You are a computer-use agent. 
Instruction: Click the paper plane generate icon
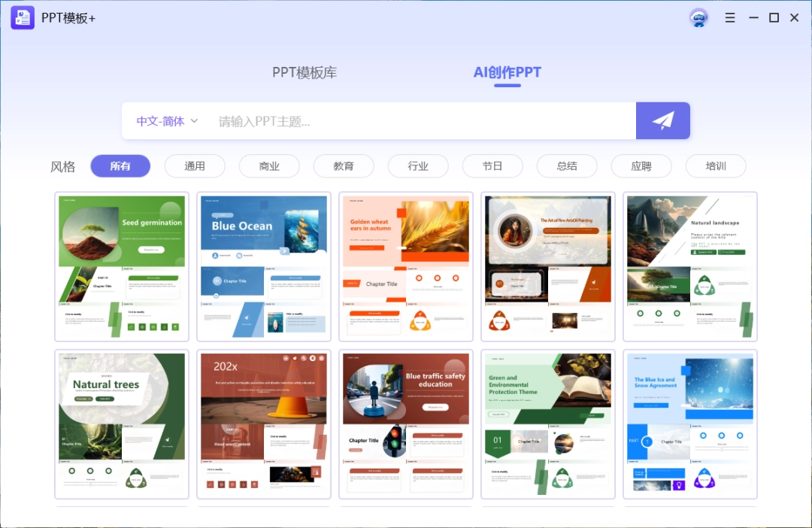662,120
